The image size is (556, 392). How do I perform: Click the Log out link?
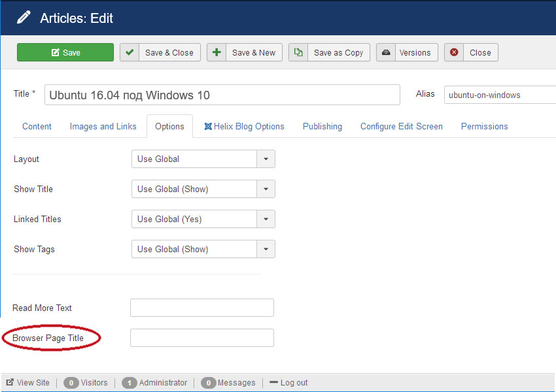click(294, 383)
